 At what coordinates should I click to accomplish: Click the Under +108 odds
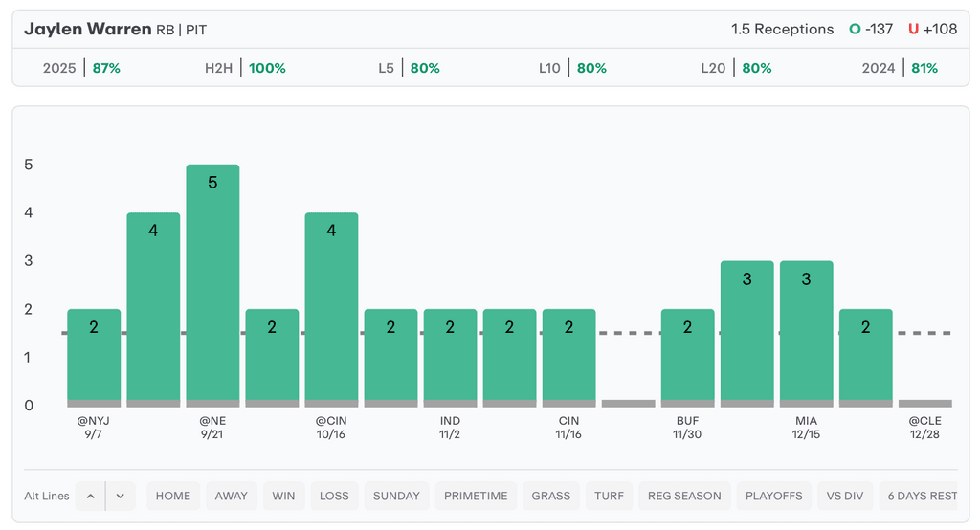click(933, 29)
